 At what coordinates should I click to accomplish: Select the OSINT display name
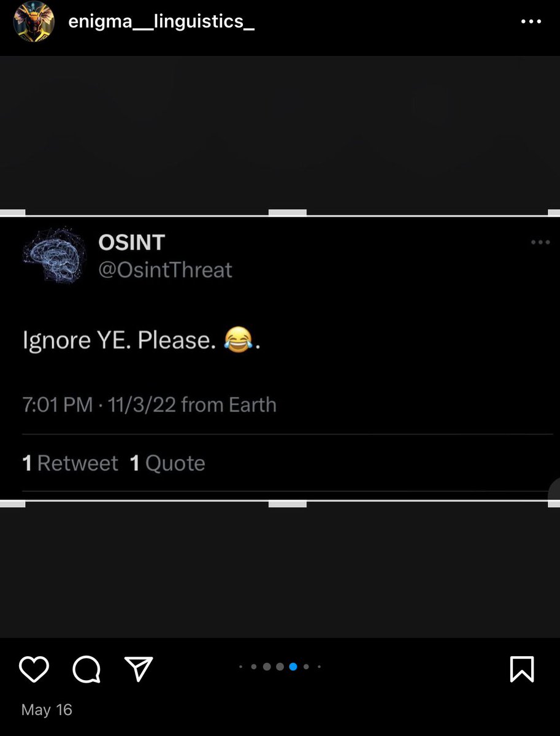pyautogui.click(x=131, y=243)
